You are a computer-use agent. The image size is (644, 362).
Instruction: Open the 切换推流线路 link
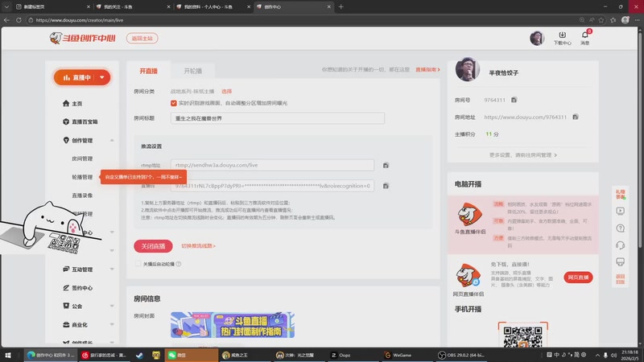coord(198,246)
